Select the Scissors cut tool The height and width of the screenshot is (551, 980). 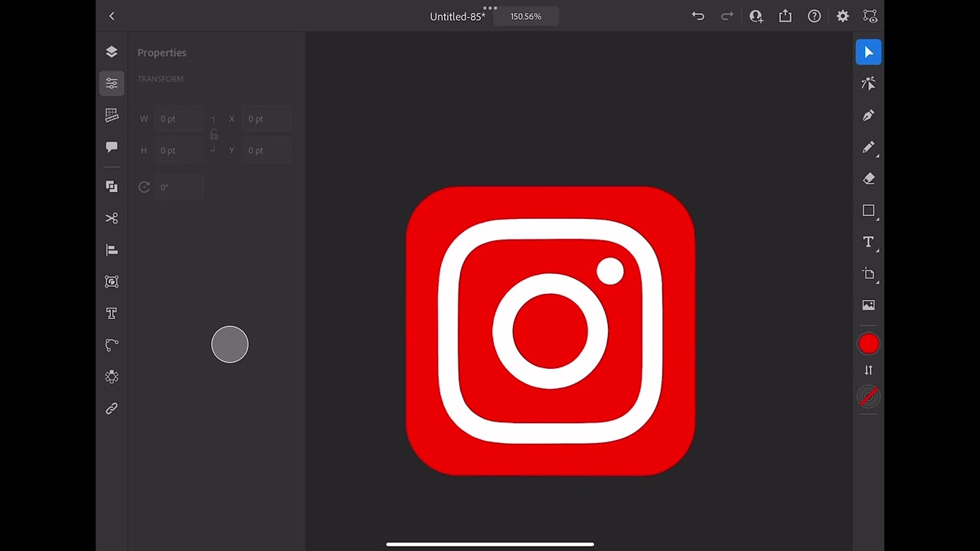tap(112, 218)
